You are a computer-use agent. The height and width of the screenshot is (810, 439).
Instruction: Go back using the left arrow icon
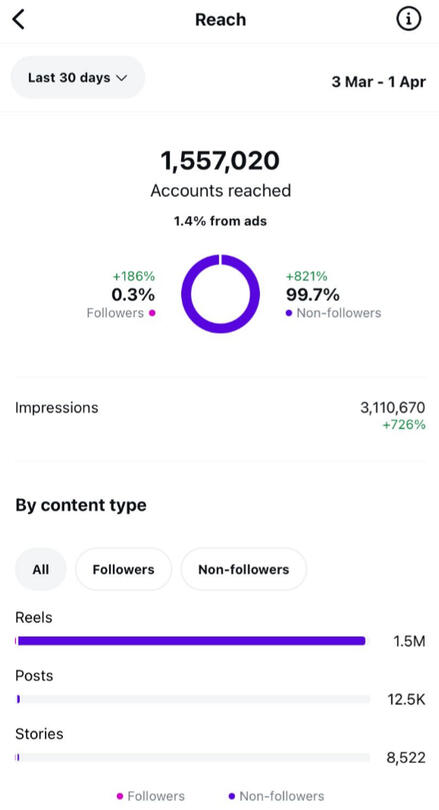coord(19,20)
